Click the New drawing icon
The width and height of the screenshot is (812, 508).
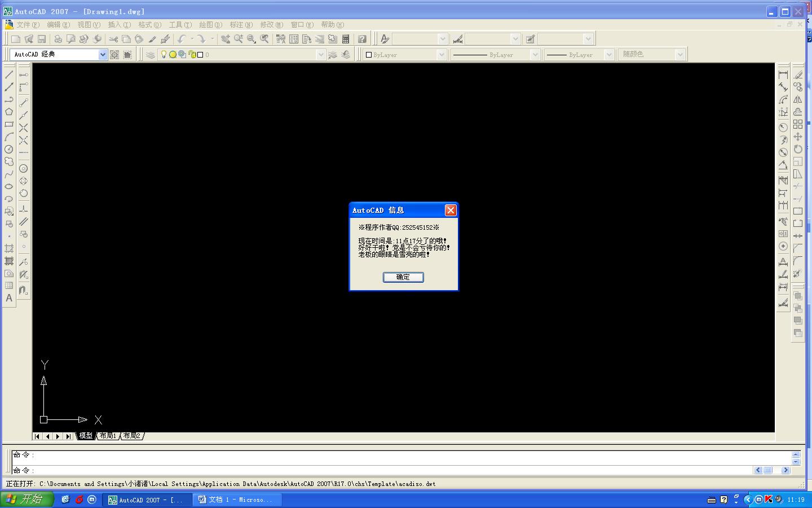click(x=16, y=39)
